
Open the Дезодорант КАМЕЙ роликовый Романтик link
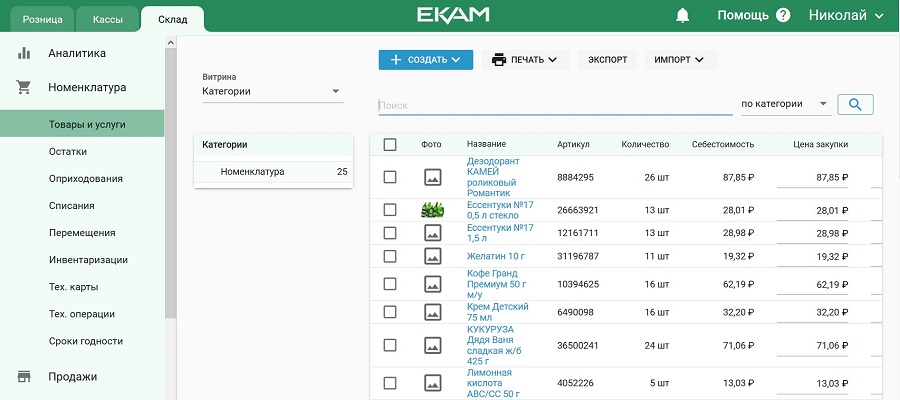[493, 177]
